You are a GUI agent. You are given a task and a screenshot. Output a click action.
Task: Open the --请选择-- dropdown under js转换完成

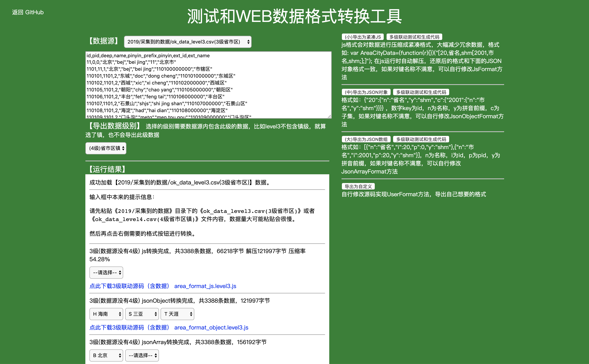[106, 273]
